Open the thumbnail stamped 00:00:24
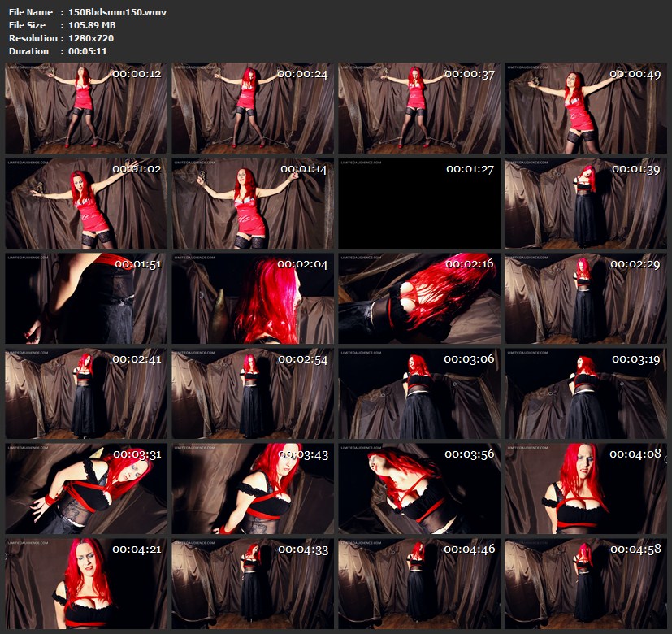Screen dimensions: 672x634 tap(253, 108)
